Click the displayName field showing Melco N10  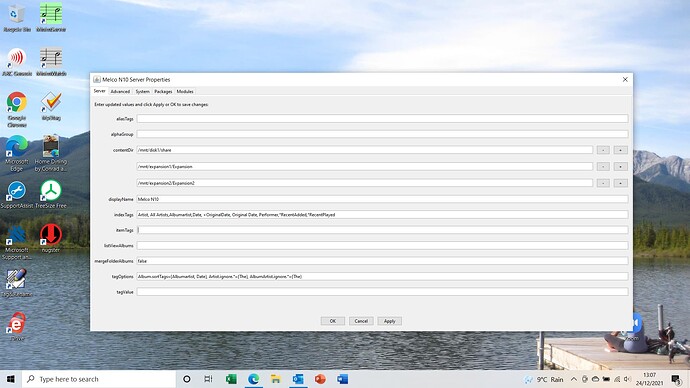click(x=382, y=199)
